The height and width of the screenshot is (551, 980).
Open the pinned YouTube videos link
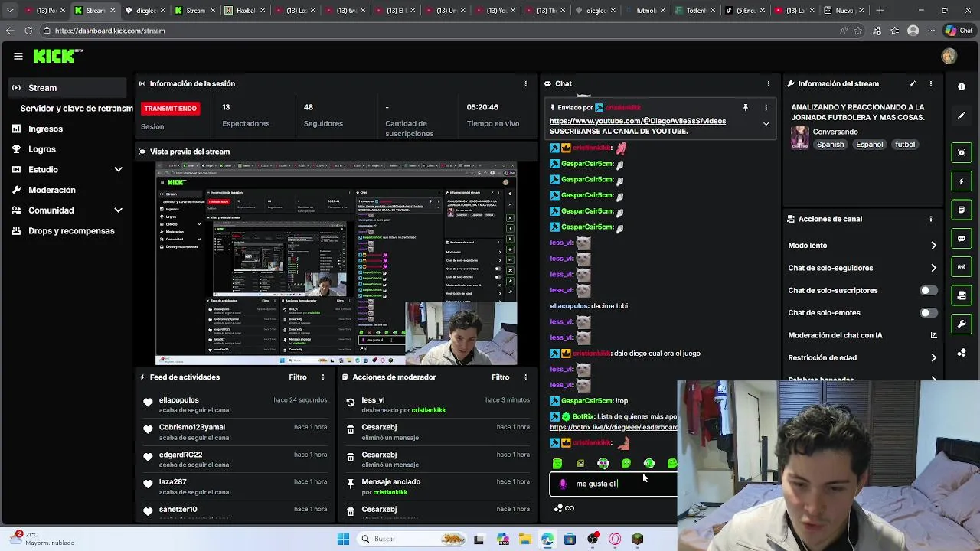point(638,121)
